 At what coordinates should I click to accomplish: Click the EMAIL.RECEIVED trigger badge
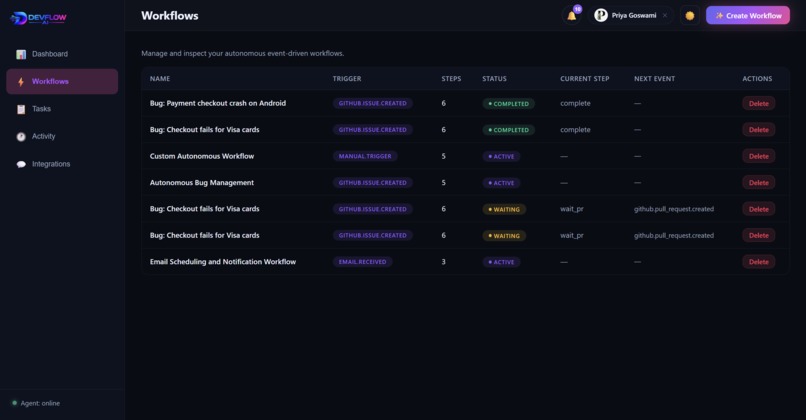pos(362,262)
